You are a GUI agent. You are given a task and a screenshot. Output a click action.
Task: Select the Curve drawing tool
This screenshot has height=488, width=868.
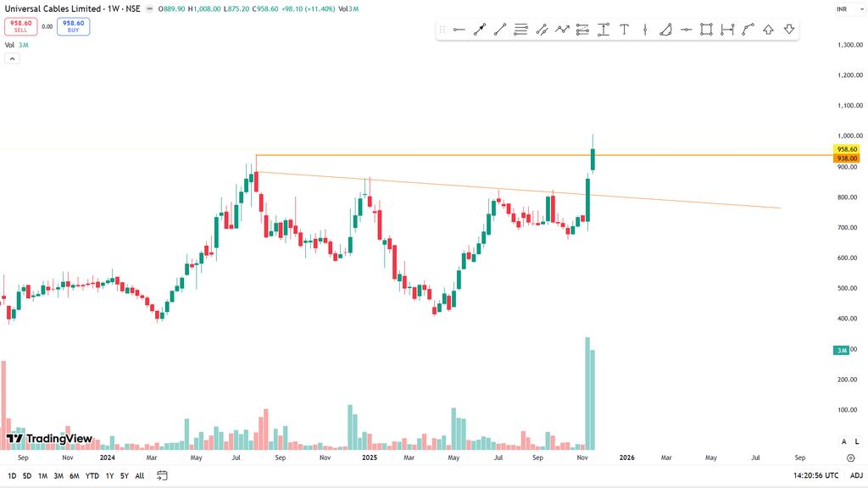[x=748, y=30]
